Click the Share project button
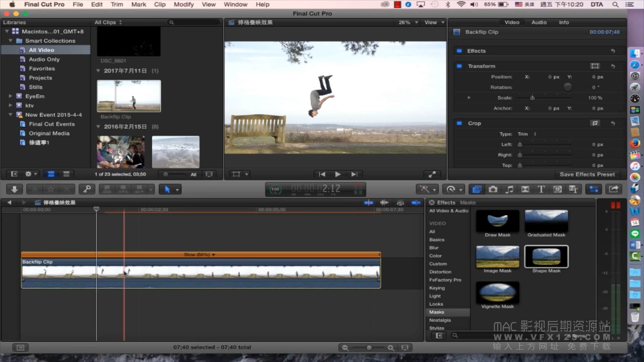This screenshot has width=644, height=362. [614, 189]
